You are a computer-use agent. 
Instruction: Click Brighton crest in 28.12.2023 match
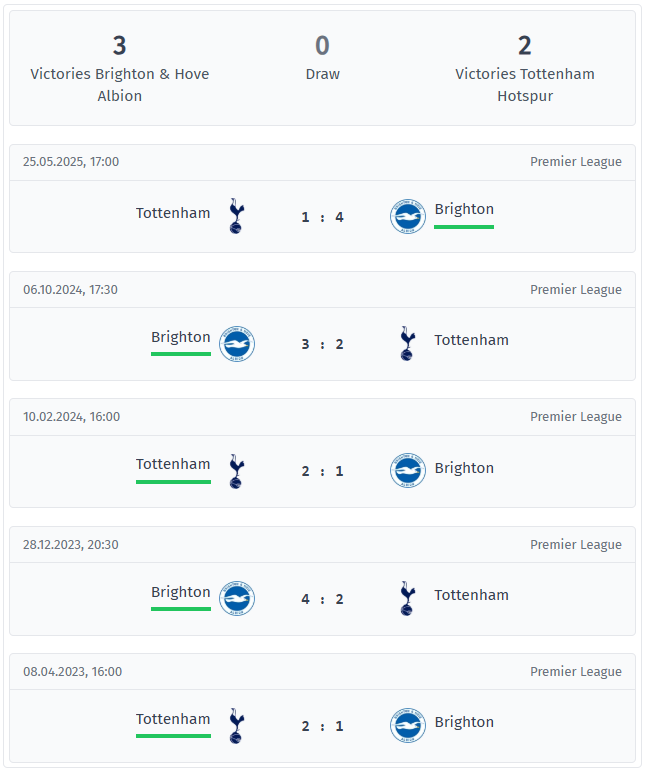(237, 598)
